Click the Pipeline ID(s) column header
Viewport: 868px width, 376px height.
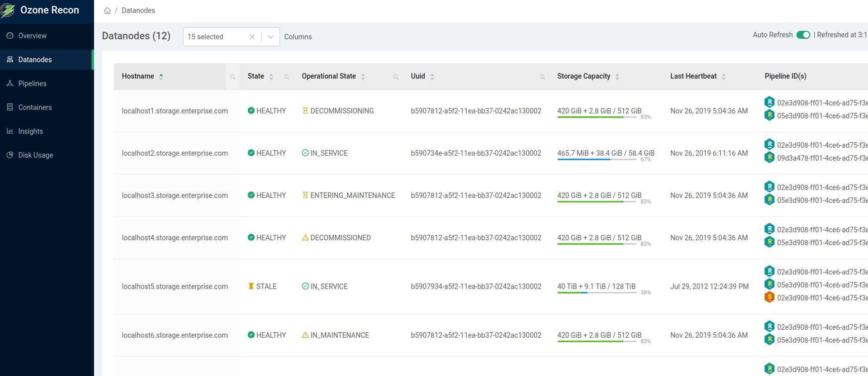[x=785, y=76]
